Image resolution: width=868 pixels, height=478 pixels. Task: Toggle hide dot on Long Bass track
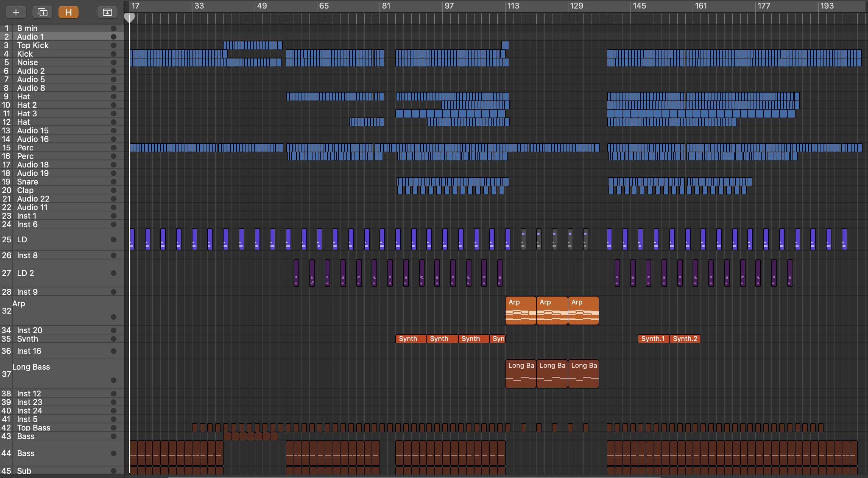(x=114, y=380)
